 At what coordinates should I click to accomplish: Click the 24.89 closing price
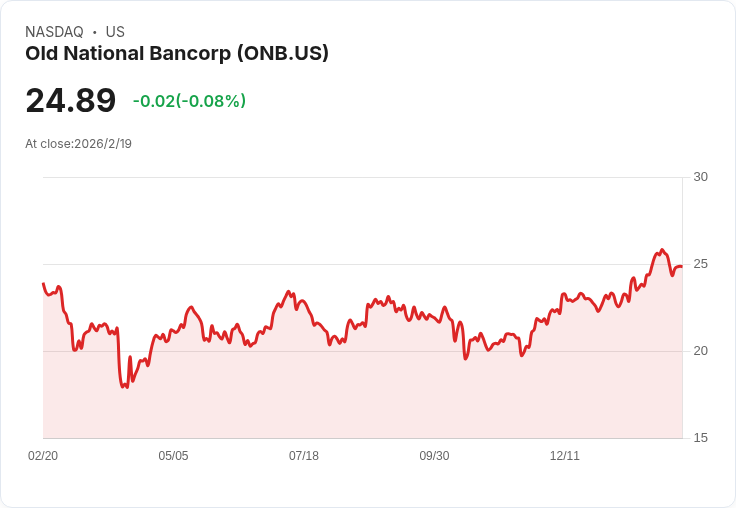(70, 101)
